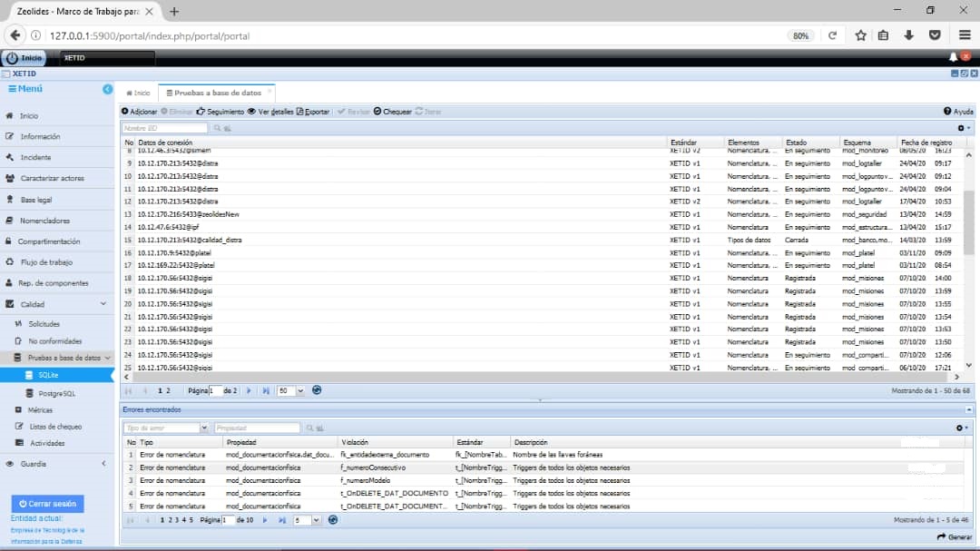
Task: Click the Ver detalles eye icon
Action: click(251, 112)
